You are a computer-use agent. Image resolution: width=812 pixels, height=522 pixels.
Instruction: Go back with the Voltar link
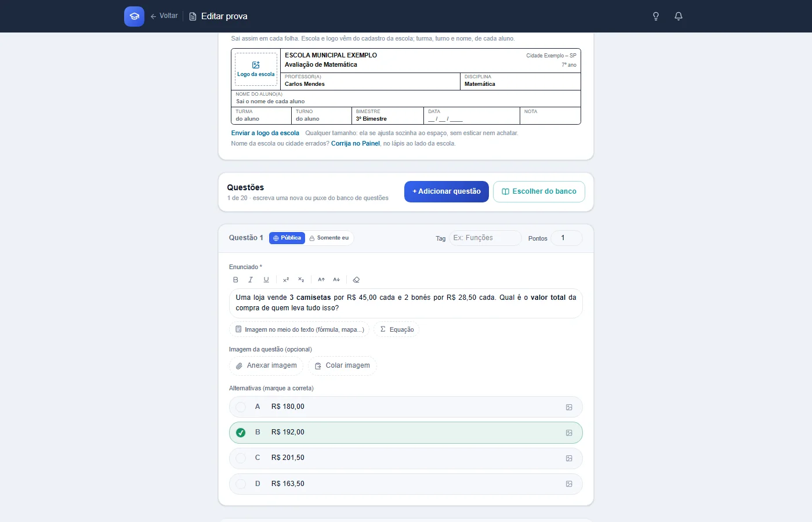(x=164, y=16)
